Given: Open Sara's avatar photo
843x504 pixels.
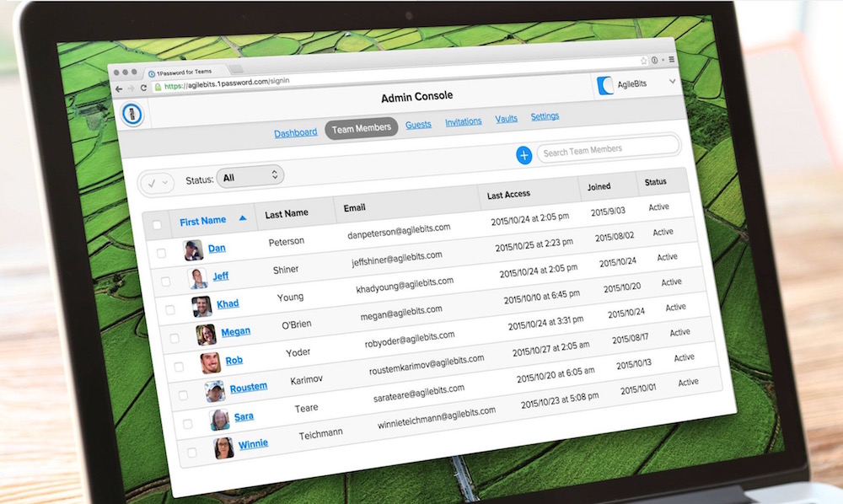Looking at the screenshot, I should click(219, 420).
